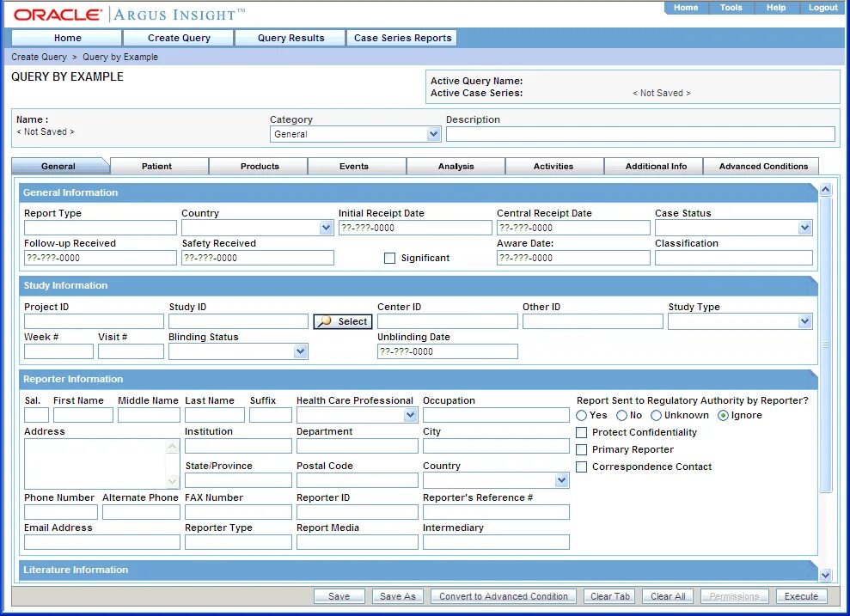Click scroll down arrow in form panel

coord(825,576)
